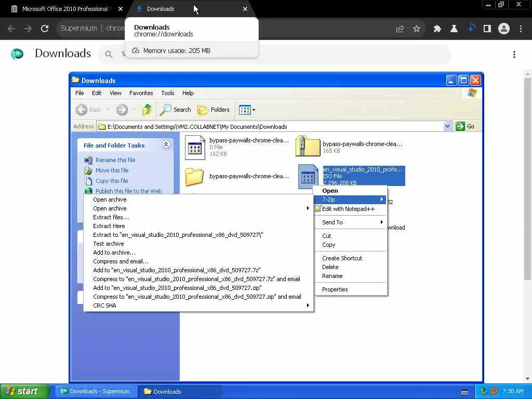This screenshot has height=399, width=532.
Task: Click Rename this file link
Action: tap(115, 160)
